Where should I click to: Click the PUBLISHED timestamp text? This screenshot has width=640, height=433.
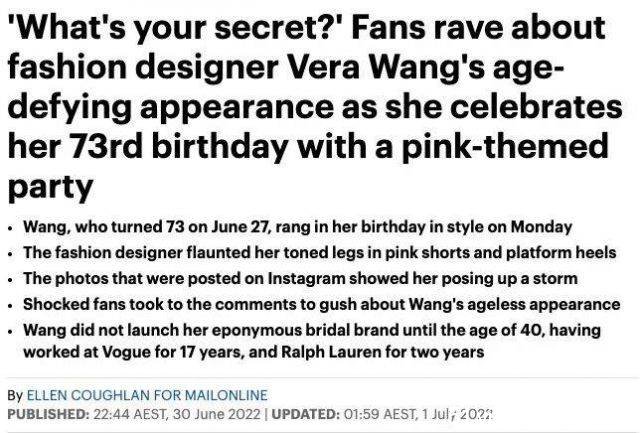coord(133,414)
